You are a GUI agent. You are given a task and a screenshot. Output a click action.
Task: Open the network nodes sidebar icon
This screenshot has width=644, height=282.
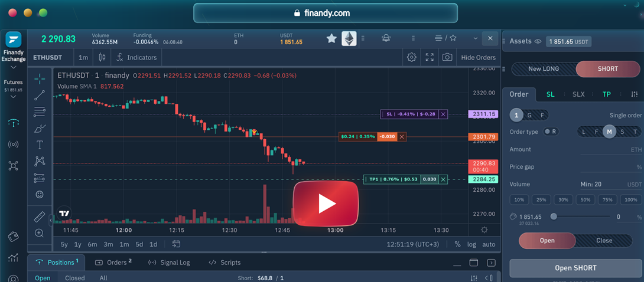[x=14, y=166]
